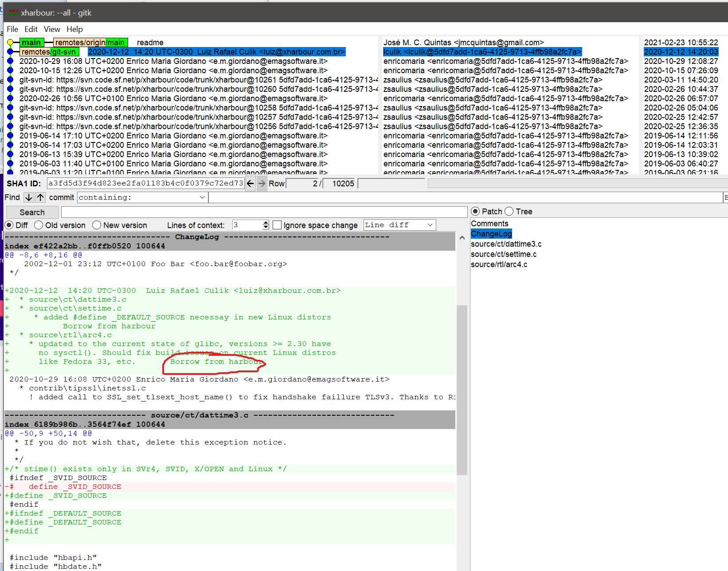
Task: Switch file list to Tree view
Action: click(509, 212)
